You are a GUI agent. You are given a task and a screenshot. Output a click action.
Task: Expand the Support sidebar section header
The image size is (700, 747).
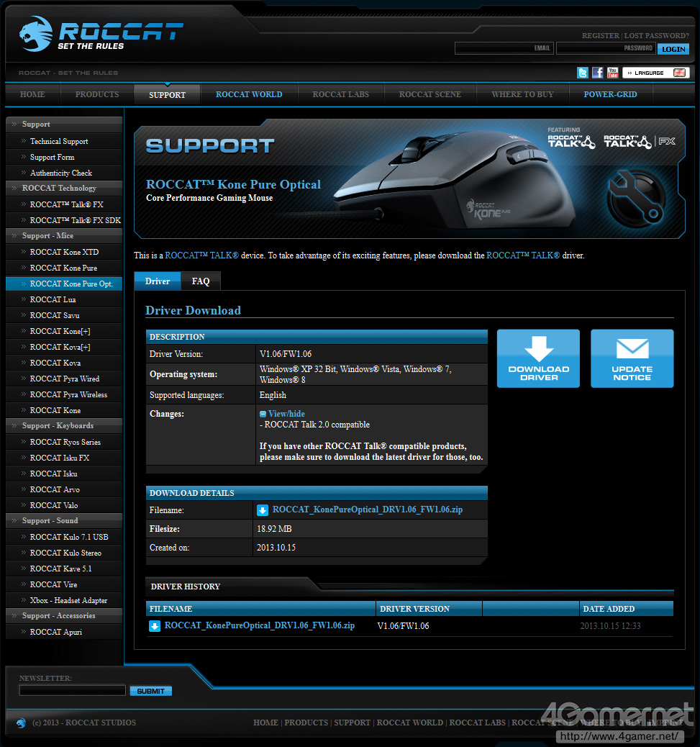click(64, 124)
